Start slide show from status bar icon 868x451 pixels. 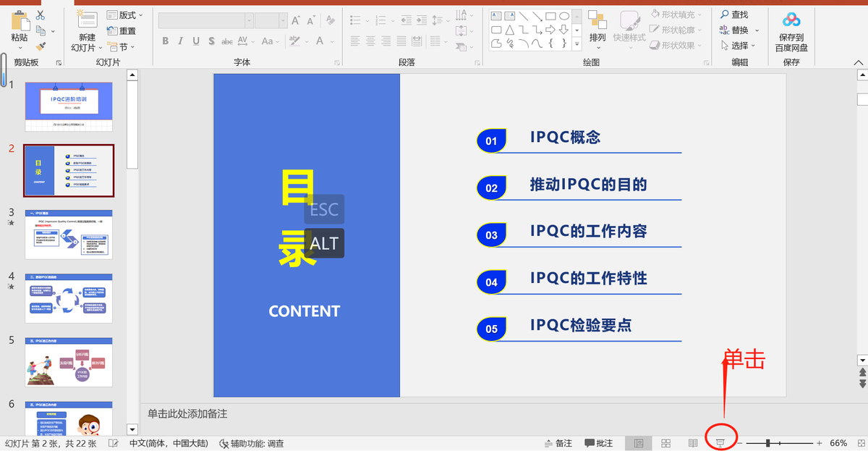point(720,443)
